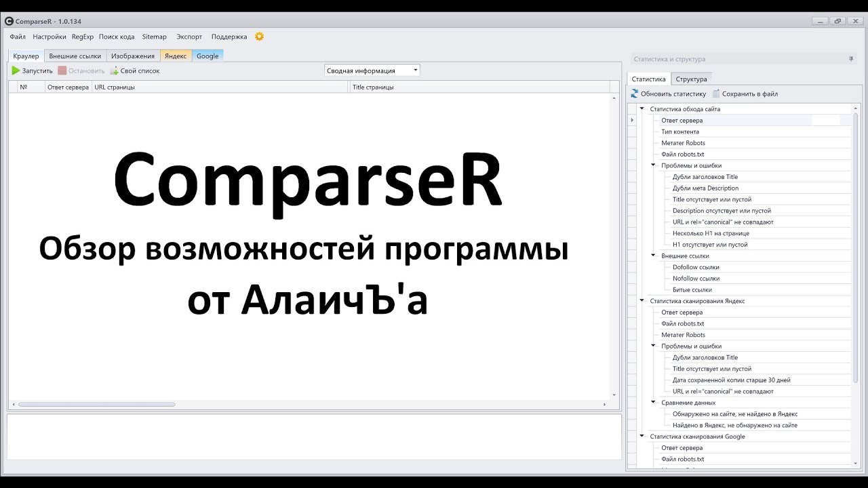
Task: Open the RegExp menu
Action: (x=83, y=37)
